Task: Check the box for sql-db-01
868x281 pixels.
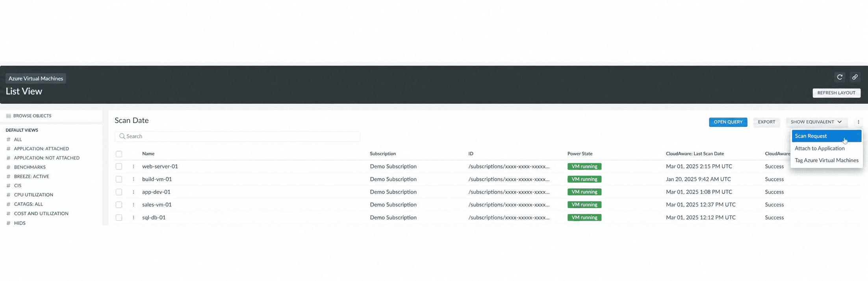Action: (x=119, y=218)
